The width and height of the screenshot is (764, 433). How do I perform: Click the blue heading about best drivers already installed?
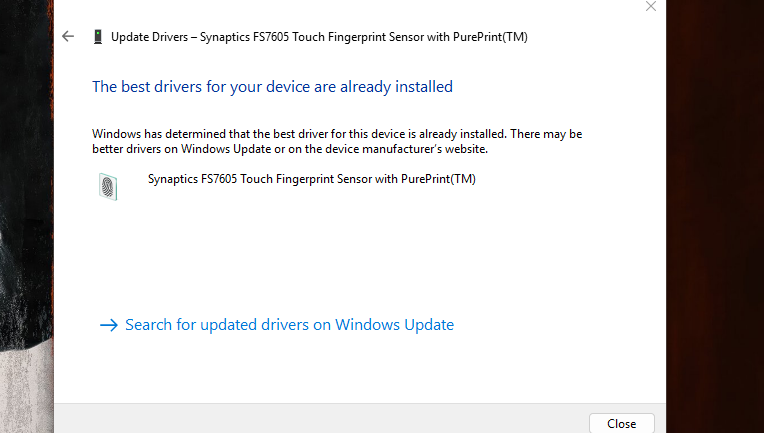click(x=272, y=87)
